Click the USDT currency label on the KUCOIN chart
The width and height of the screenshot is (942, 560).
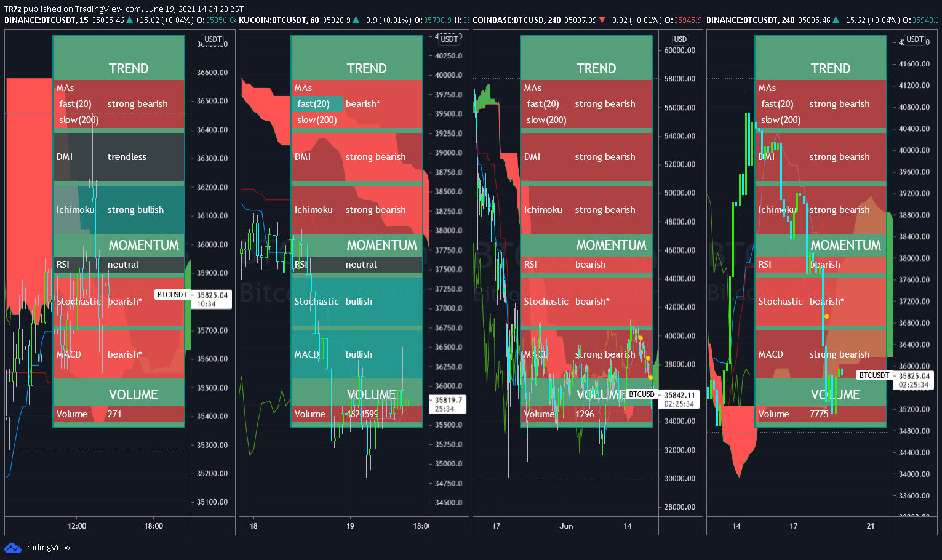[x=449, y=39]
